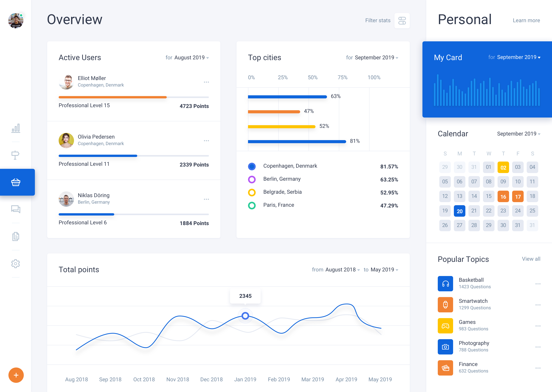Select the Berlin, Germany legend circle

pyautogui.click(x=252, y=179)
